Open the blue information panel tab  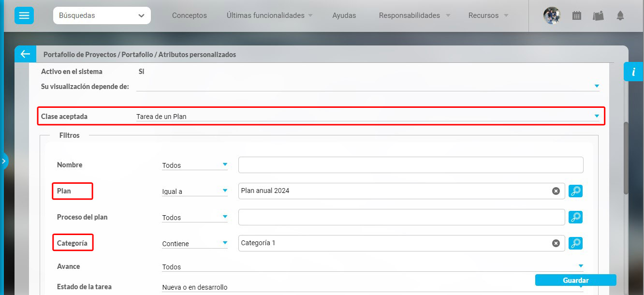[x=633, y=72]
